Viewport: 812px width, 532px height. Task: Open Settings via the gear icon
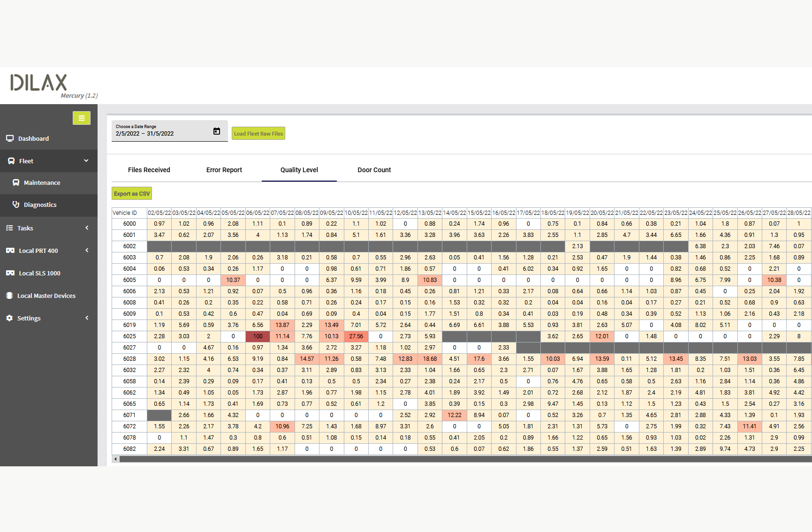pyautogui.click(x=9, y=318)
